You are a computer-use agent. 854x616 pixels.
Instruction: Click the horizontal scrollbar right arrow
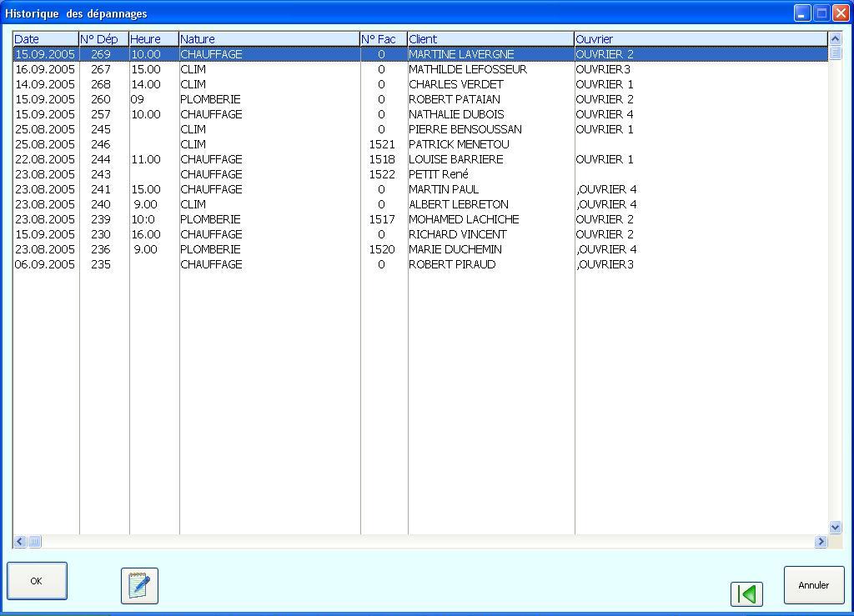(821, 542)
